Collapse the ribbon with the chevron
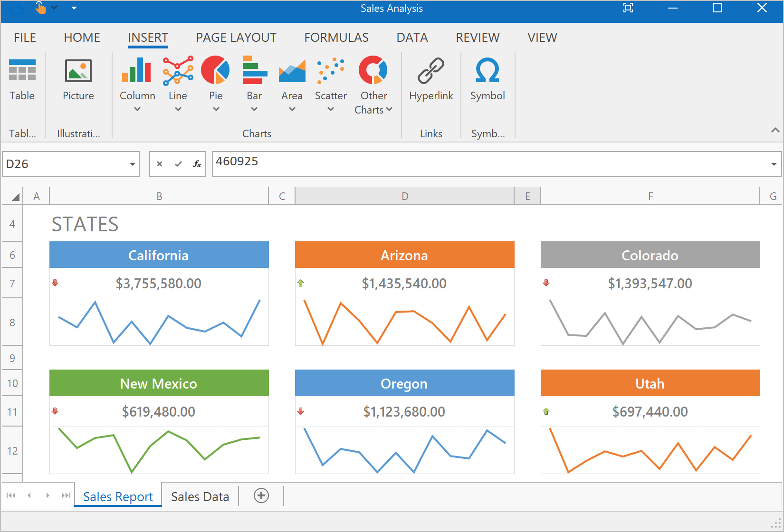This screenshot has width=784, height=532. point(775,130)
